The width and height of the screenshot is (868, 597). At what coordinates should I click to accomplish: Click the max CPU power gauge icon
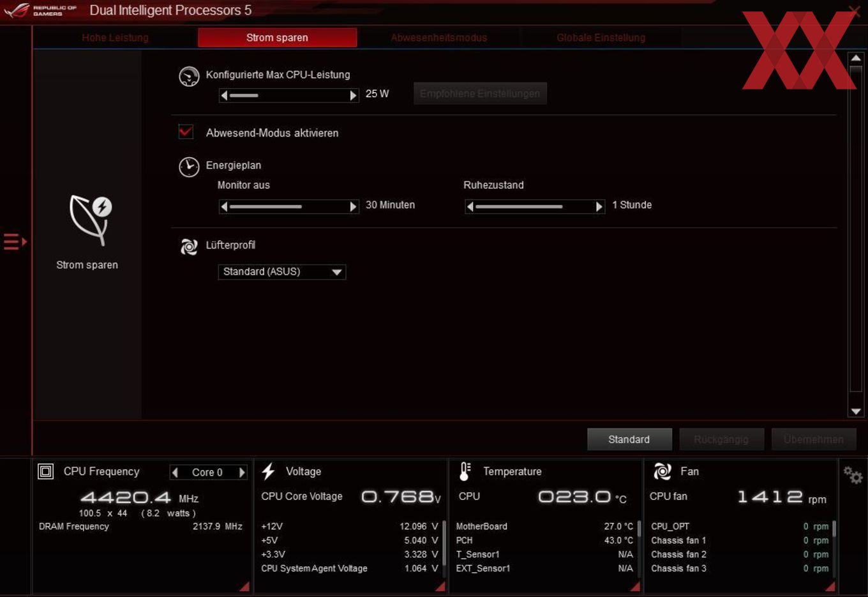point(189,77)
